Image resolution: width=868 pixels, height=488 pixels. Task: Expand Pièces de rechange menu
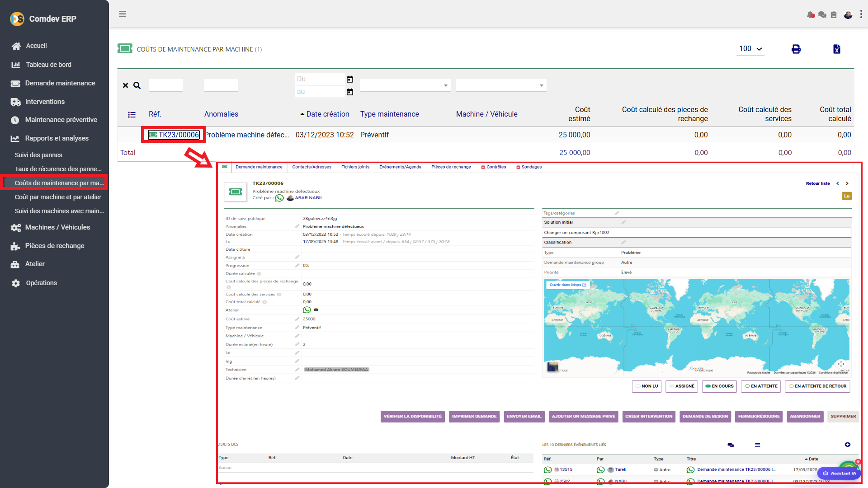[54, 246]
